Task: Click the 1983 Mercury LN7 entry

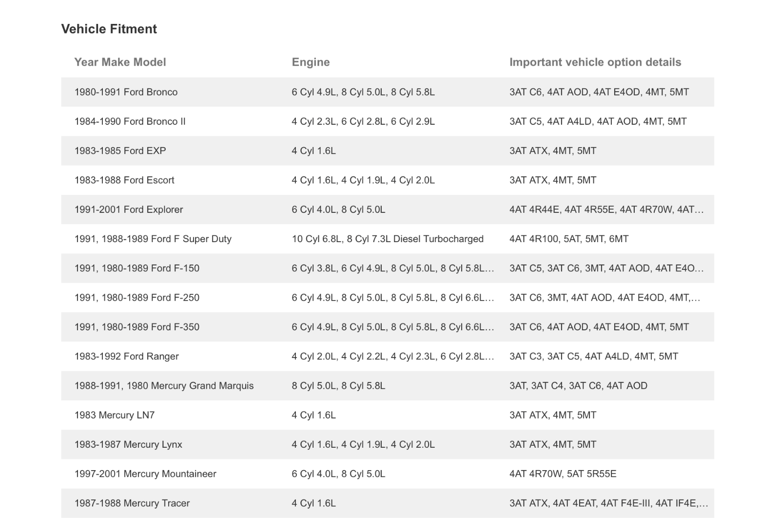Action: pyautogui.click(x=115, y=415)
